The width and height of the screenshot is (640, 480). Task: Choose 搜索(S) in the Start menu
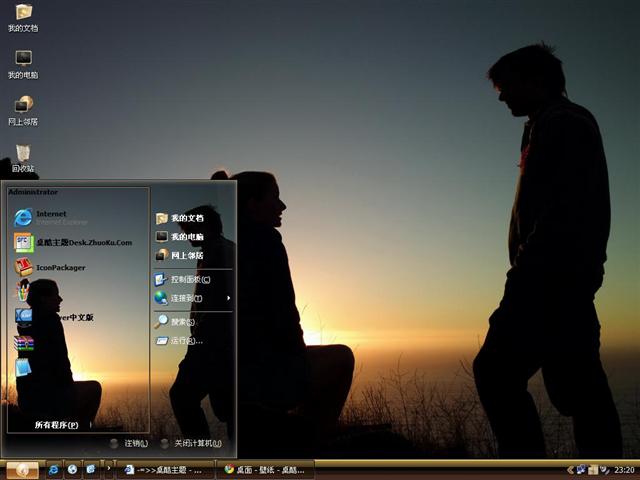pos(178,322)
